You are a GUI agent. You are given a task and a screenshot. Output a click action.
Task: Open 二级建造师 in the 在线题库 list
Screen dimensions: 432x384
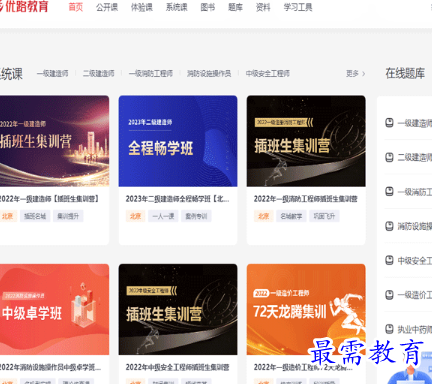click(x=415, y=157)
